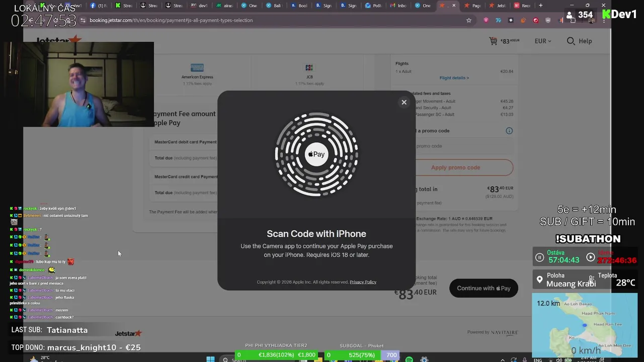Switch to the airas (AirAsia) tab

pyautogui.click(x=224, y=6)
